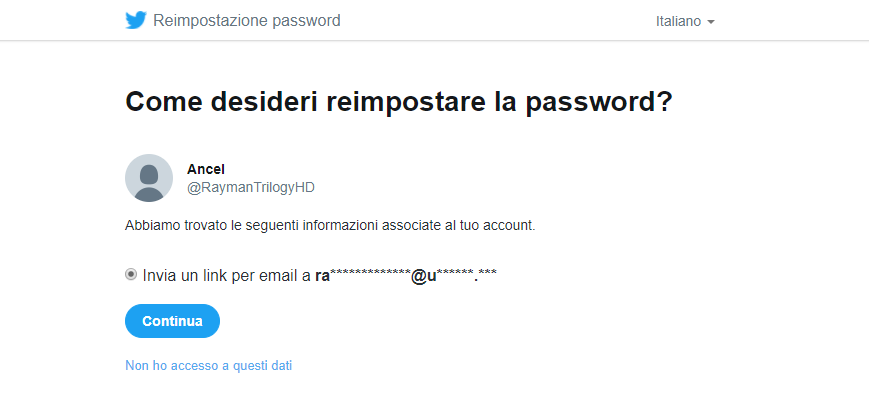Click the display name Ancel
The image size is (869, 419).
[x=206, y=169]
